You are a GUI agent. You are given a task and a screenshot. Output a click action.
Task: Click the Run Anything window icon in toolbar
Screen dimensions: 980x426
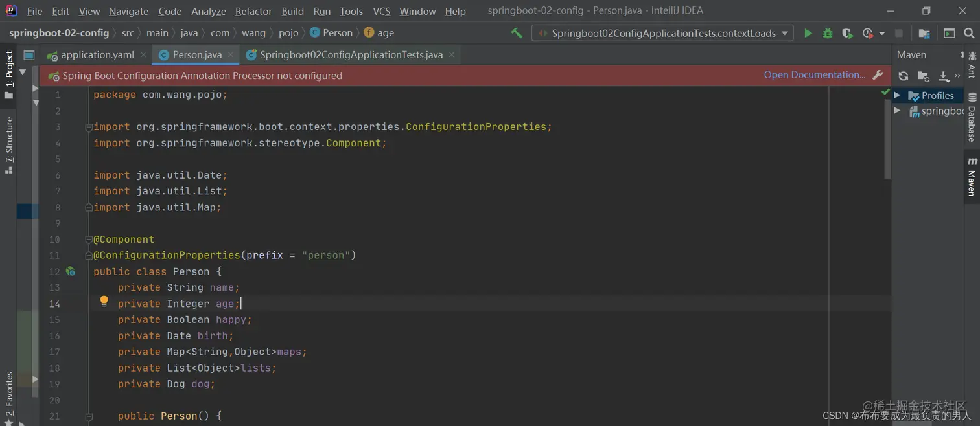[950, 33]
